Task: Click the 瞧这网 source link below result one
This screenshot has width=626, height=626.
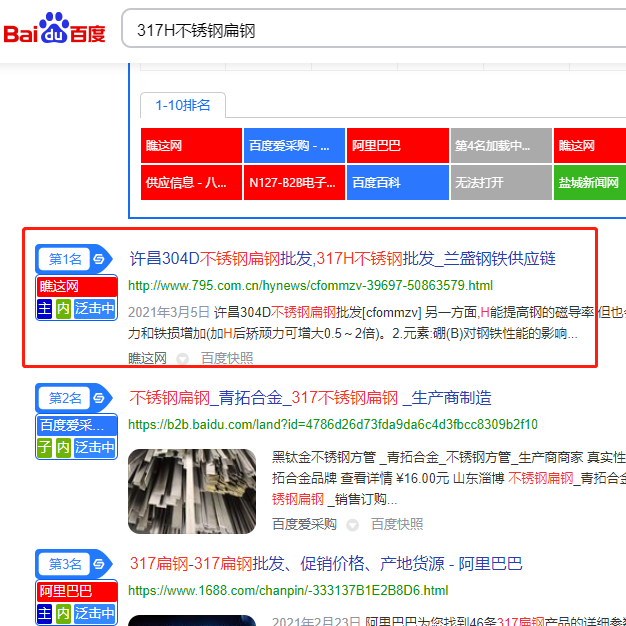Action: tap(147, 358)
